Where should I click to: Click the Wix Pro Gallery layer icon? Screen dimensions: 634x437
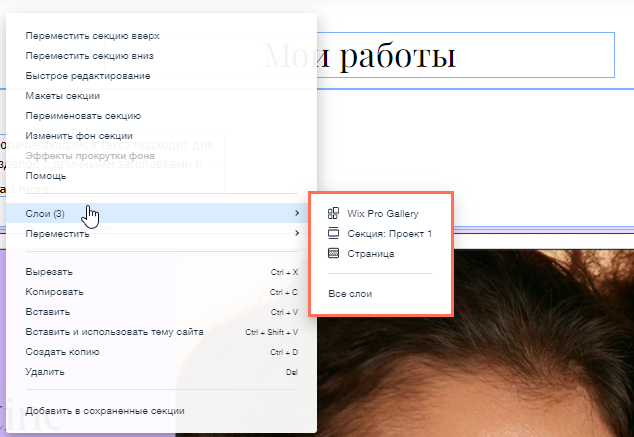pyautogui.click(x=333, y=213)
